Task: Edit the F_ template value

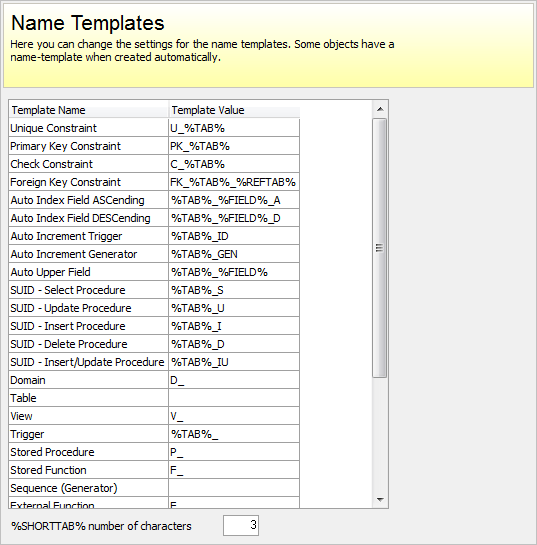Action: pyautogui.click(x=234, y=471)
